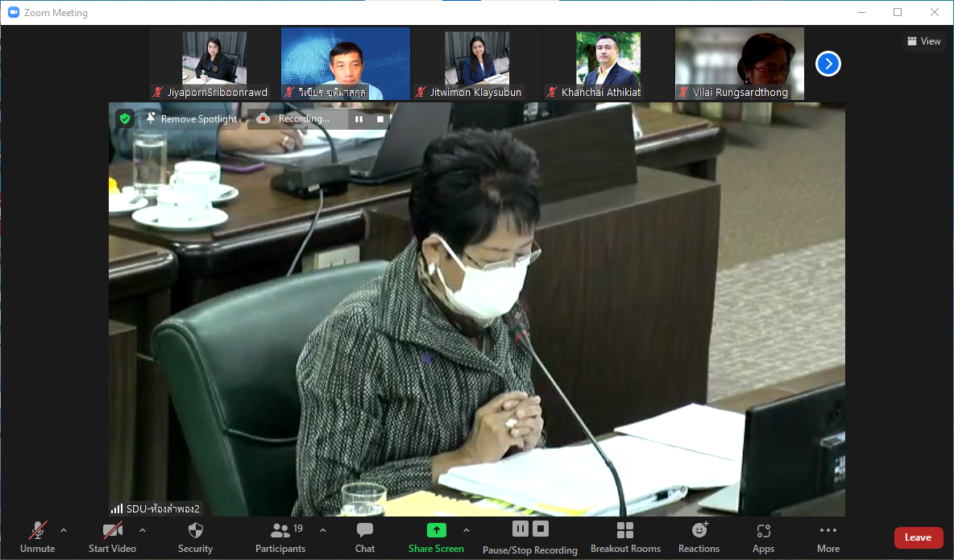Select the video thumbnail with the blue globe background

tap(346, 64)
